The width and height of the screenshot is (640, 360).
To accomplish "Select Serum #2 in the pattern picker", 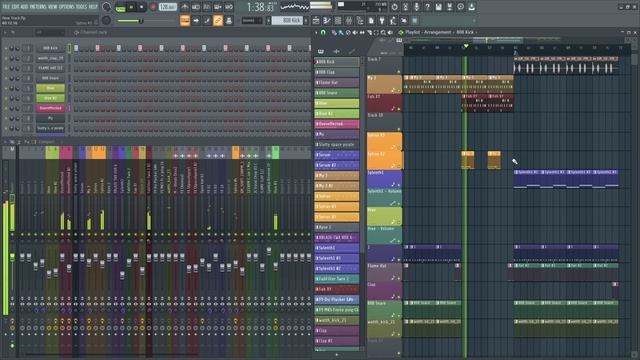I will coord(337,165).
